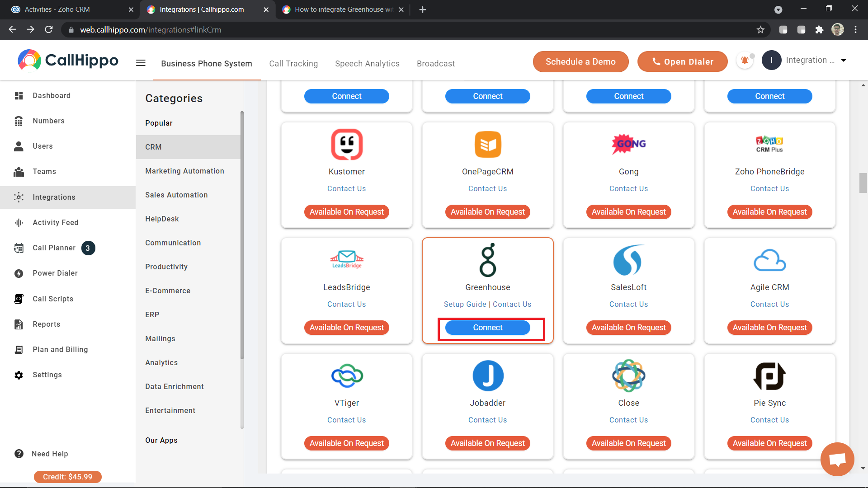Open the Speech Analytics tab
Screen dimensions: 868x488
click(x=367, y=64)
